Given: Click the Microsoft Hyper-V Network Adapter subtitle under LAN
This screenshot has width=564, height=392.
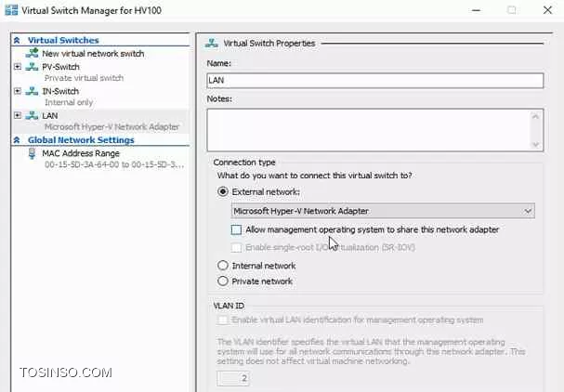Looking at the screenshot, I should (x=111, y=127).
